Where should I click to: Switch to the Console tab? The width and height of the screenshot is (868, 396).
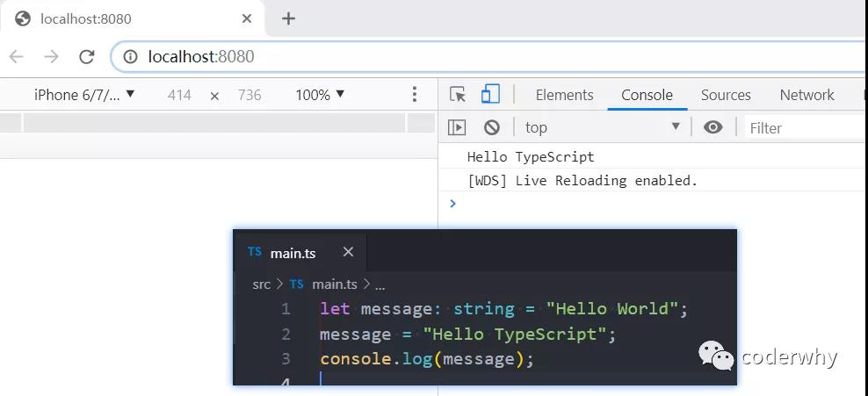(647, 95)
